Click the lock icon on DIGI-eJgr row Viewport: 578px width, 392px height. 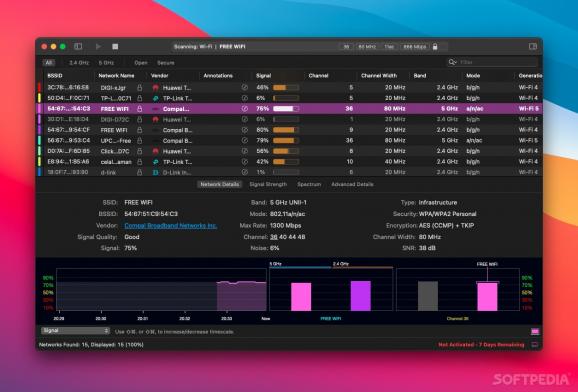(x=140, y=87)
